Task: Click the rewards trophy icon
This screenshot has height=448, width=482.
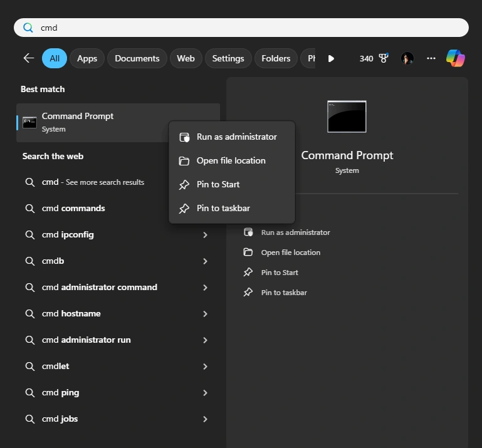Action: (x=384, y=58)
